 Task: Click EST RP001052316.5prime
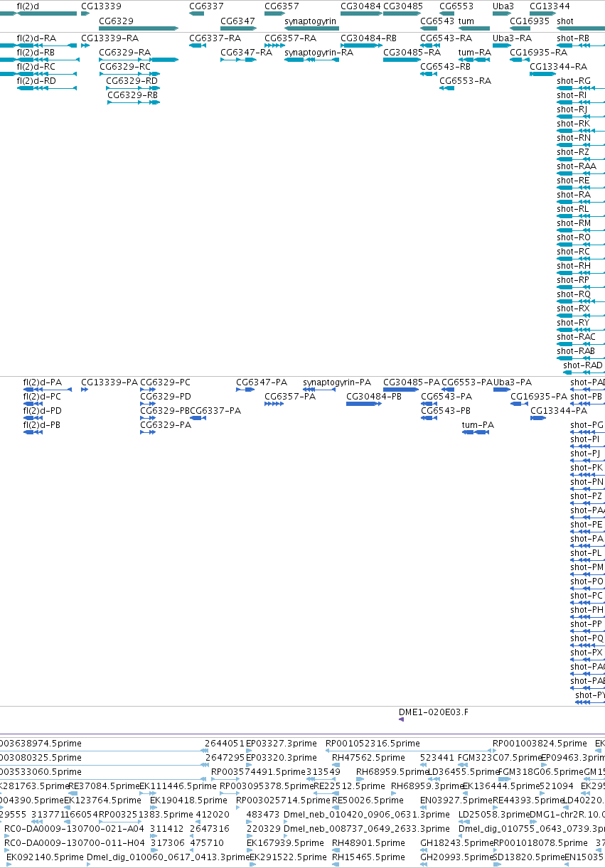[373, 744]
